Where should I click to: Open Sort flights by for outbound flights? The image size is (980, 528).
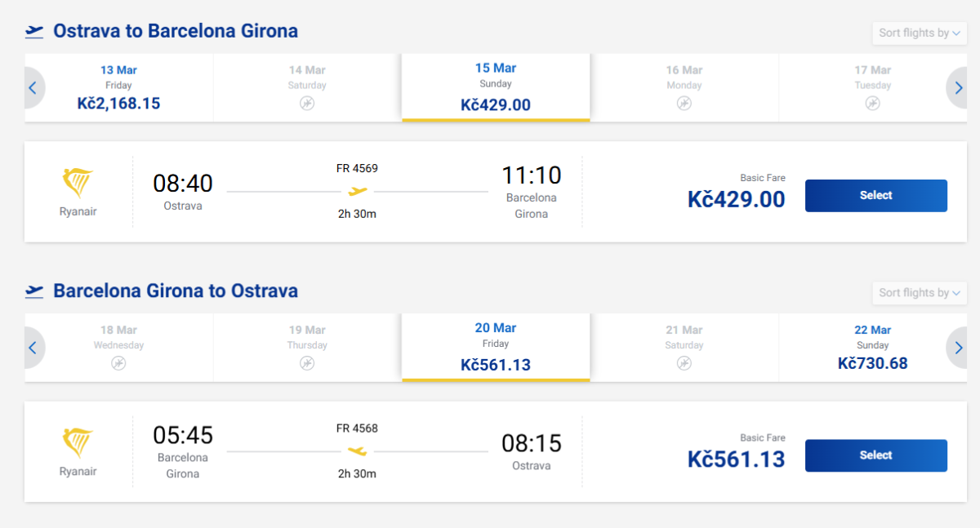(920, 33)
